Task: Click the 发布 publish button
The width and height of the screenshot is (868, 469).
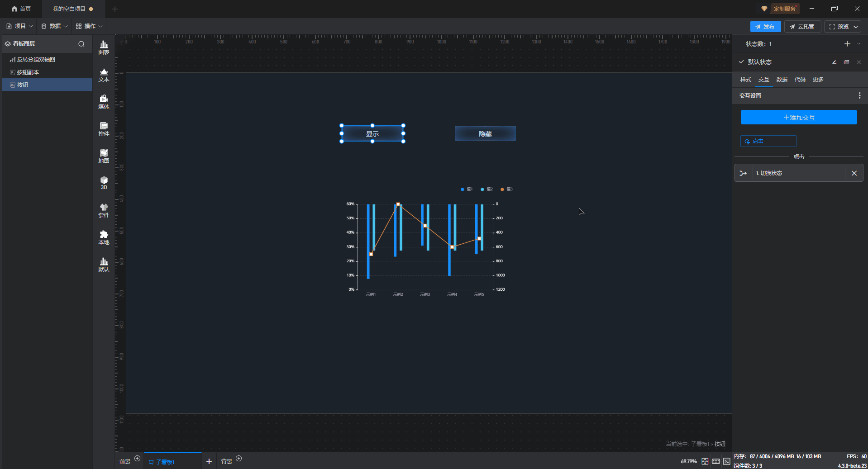Action: [x=765, y=27]
